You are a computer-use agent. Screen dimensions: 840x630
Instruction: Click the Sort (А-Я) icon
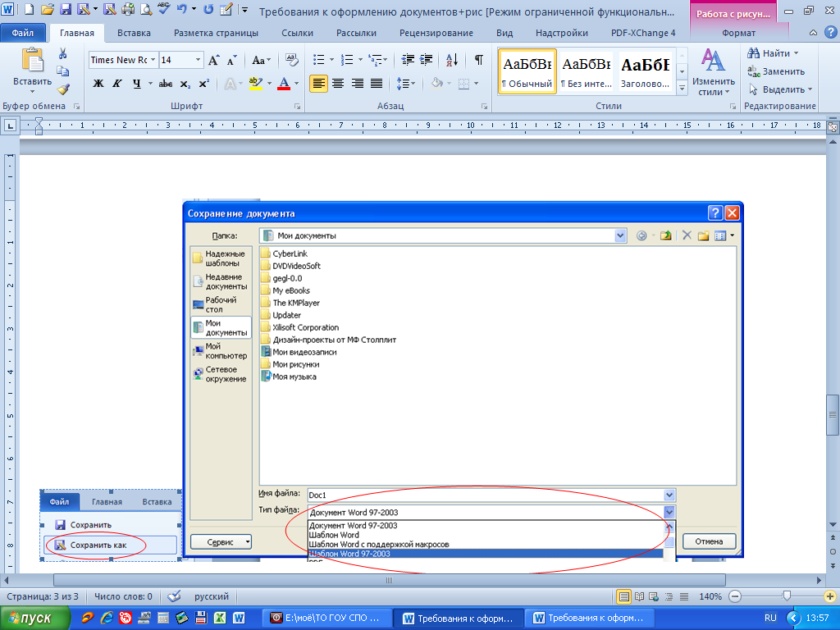coord(452,59)
